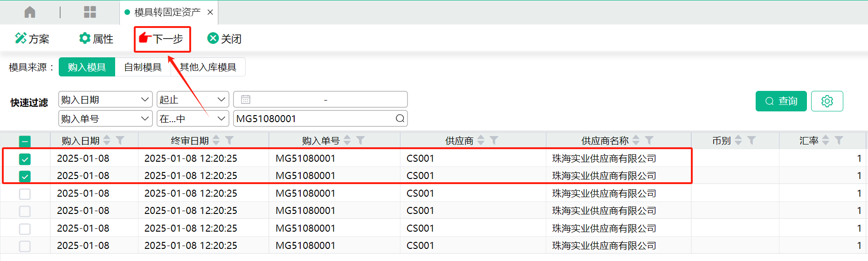Image resolution: width=868 pixels, height=261 pixels.
Task: Expand the 在...中 operator dropdown
Action: pos(221,118)
